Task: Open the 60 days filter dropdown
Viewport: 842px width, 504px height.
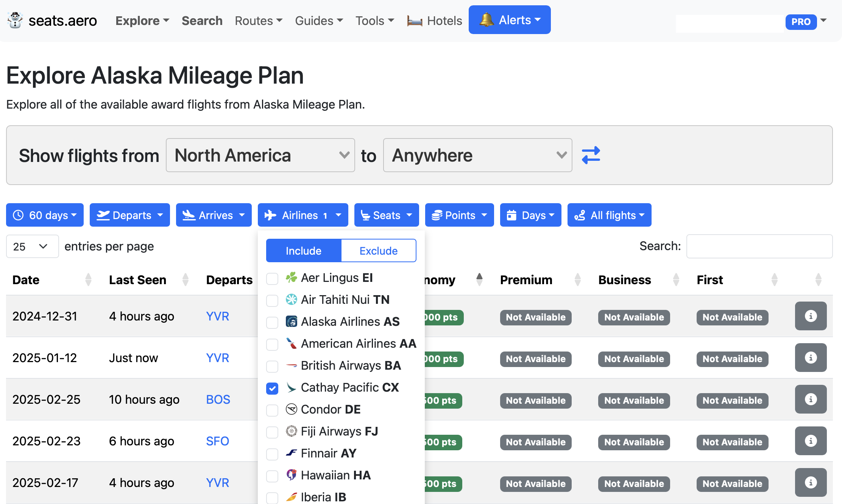Action: pos(45,215)
